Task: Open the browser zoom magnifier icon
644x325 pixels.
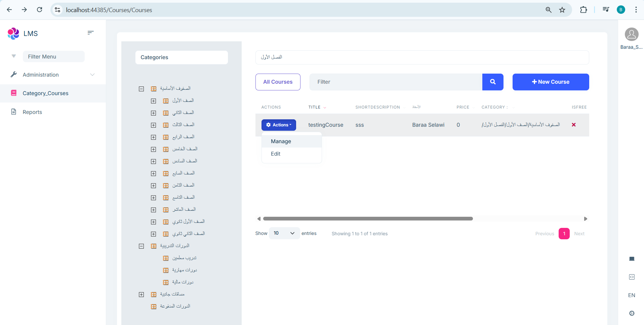Action: [549, 10]
